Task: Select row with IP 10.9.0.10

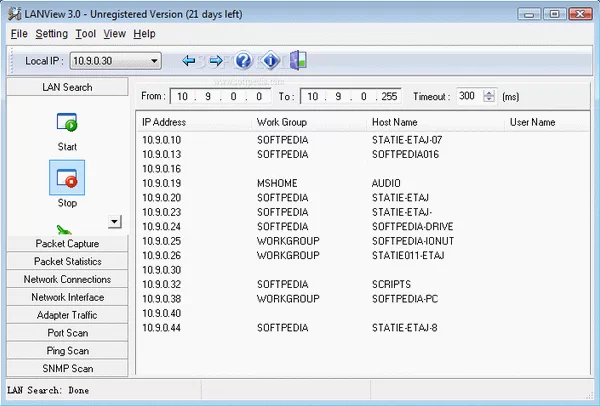Action: pos(363,140)
